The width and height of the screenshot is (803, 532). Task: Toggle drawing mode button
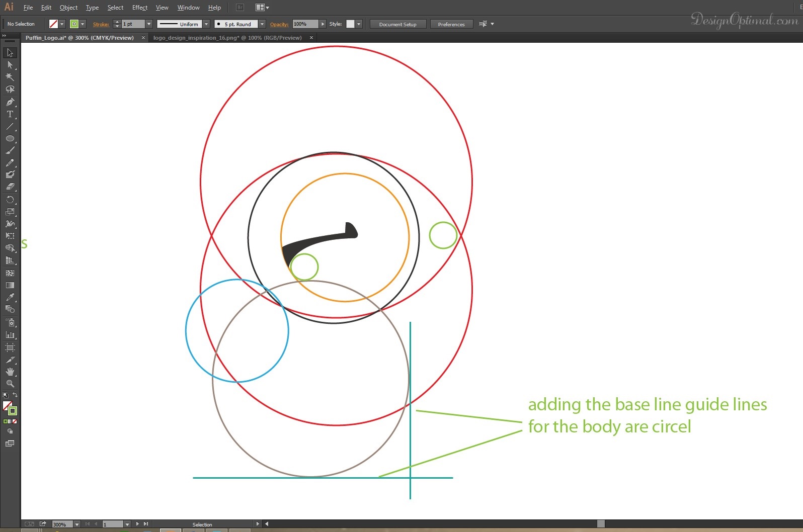pyautogui.click(x=10, y=431)
